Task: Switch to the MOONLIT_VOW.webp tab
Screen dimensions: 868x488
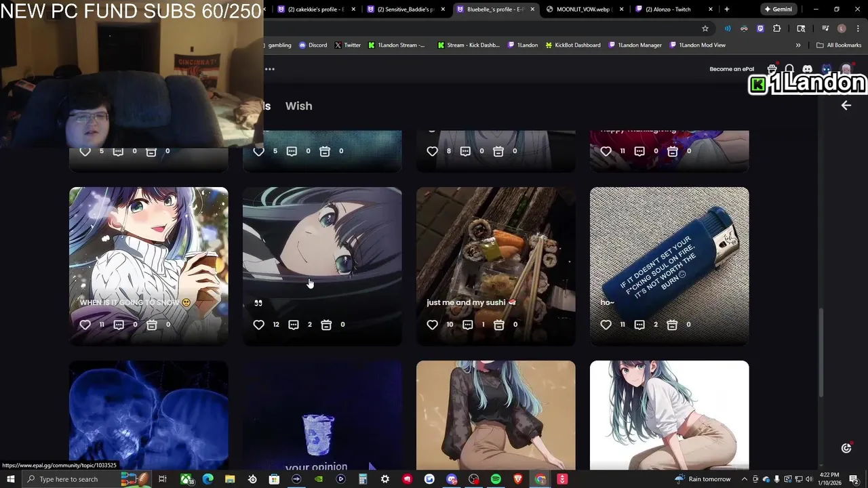Action: click(x=584, y=9)
